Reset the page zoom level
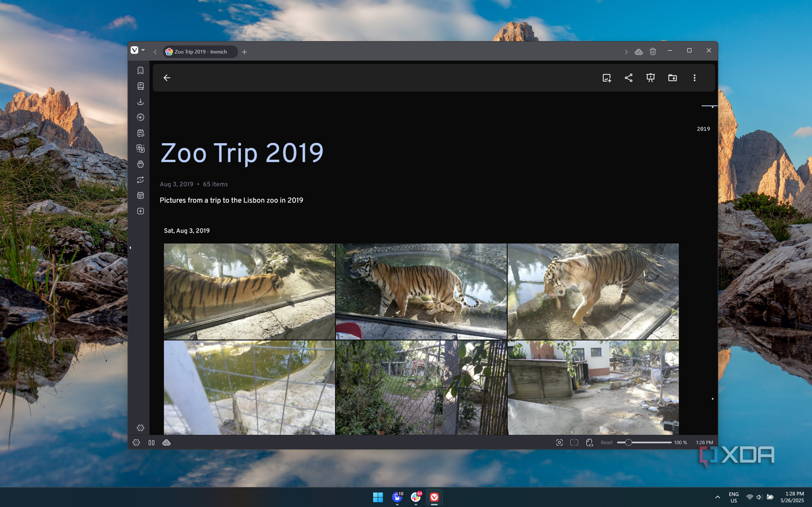Viewport: 812px width, 507px height. pos(606,443)
